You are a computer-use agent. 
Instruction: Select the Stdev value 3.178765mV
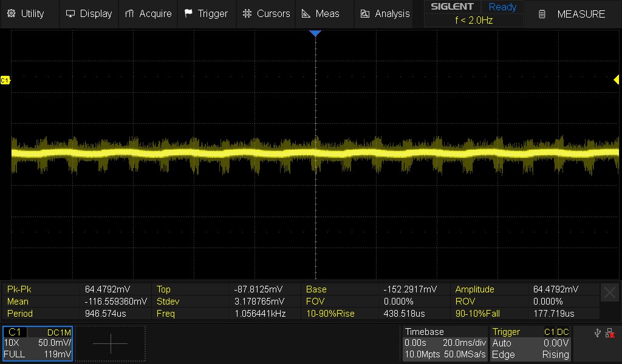coord(259,302)
